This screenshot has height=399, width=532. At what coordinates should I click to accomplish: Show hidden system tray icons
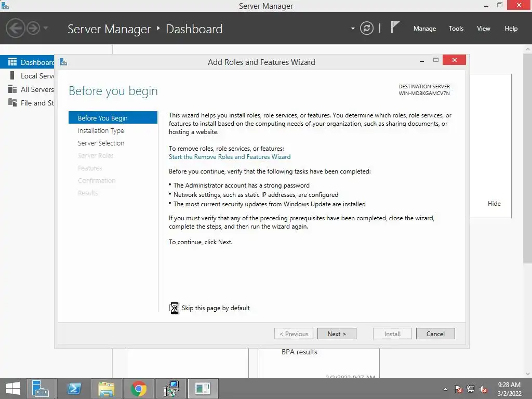445,389
